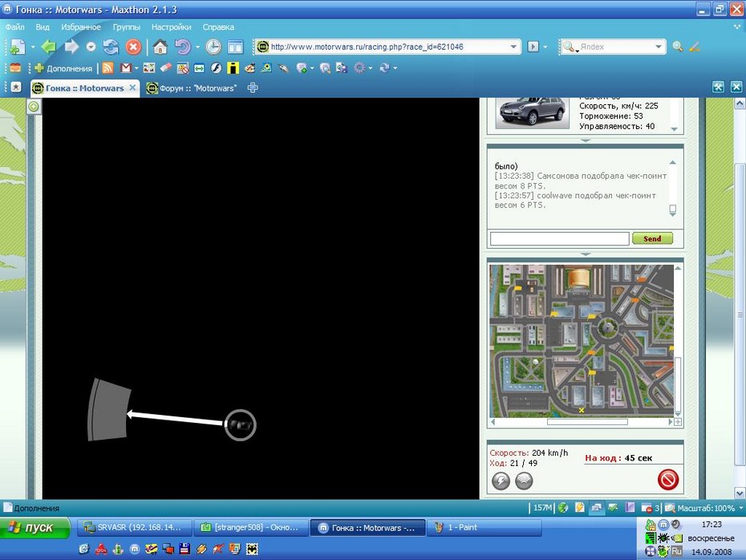Click the eraser clean-up icon
746x560 pixels.
click(165, 68)
